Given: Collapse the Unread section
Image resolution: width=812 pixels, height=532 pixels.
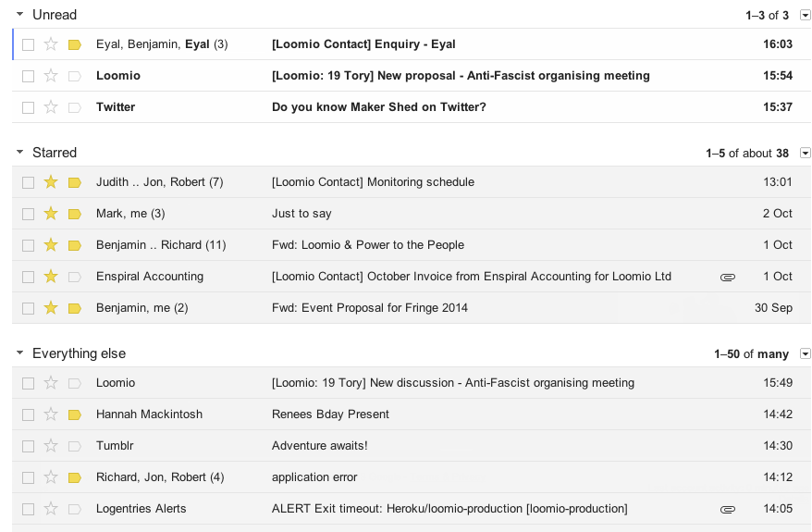Looking at the screenshot, I should click(x=19, y=15).
